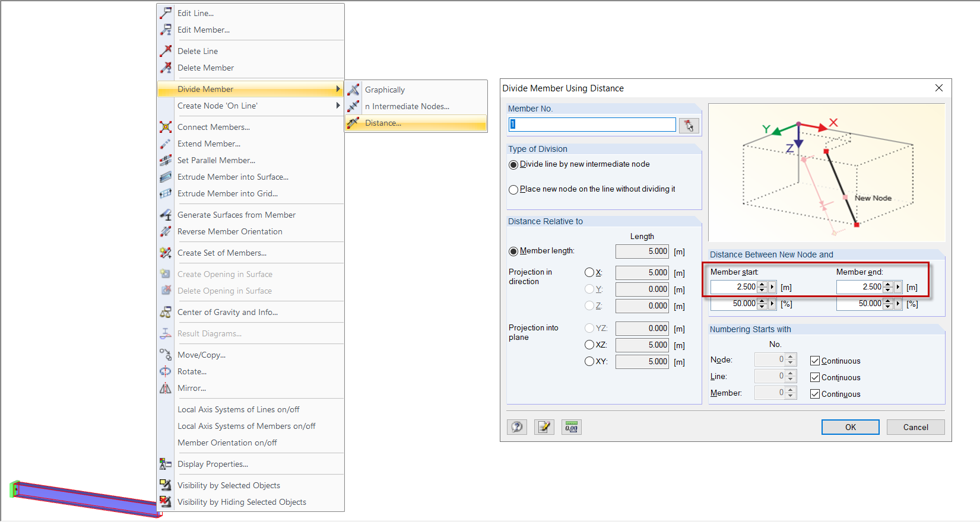
Task: Open Member end meters arrow menu
Action: click(x=898, y=287)
